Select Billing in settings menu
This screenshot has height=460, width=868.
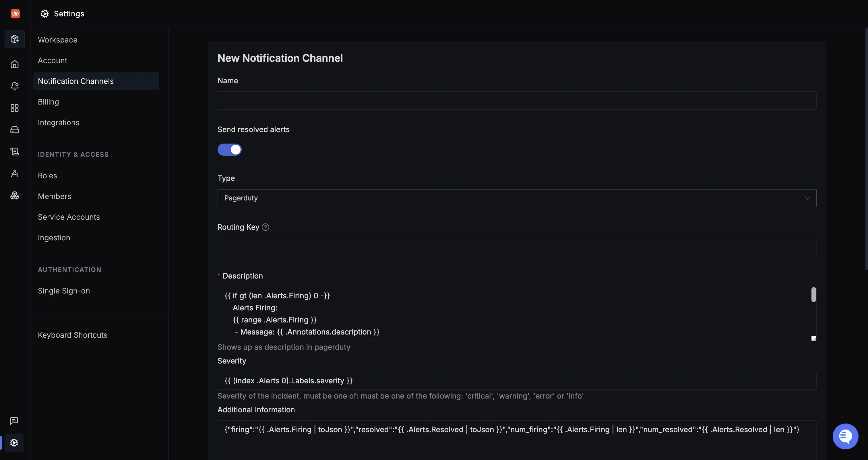pyautogui.click(x=48, y=102)
